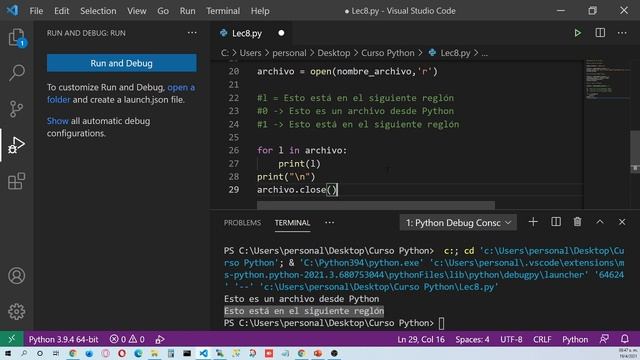Open Opera browser from taskbar
Screen dimensions: 640x360
[x=122, y=353]
